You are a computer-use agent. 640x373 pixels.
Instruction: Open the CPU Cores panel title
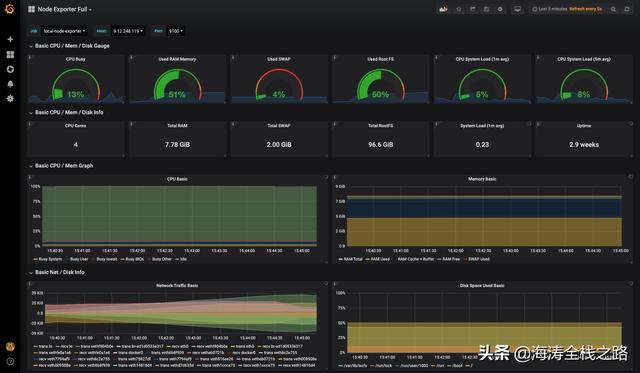[x=76, y=126]
